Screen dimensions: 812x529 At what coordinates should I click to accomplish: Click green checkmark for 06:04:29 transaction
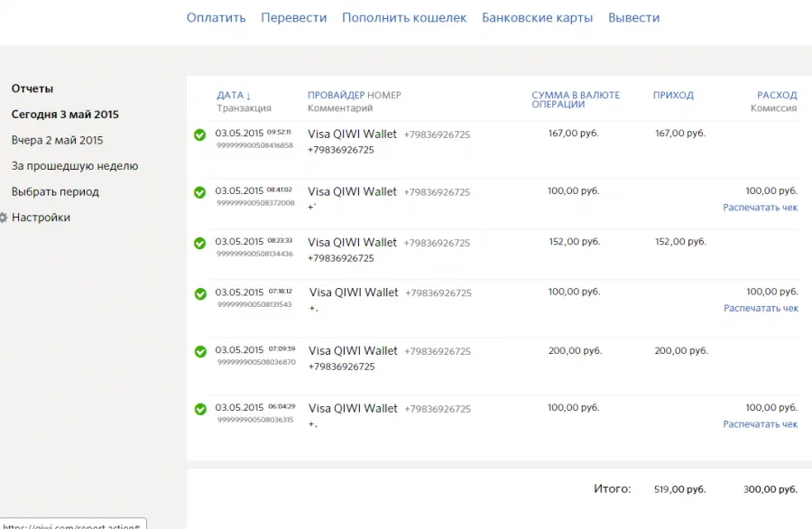pyautogui.click(x=200, y=409)
